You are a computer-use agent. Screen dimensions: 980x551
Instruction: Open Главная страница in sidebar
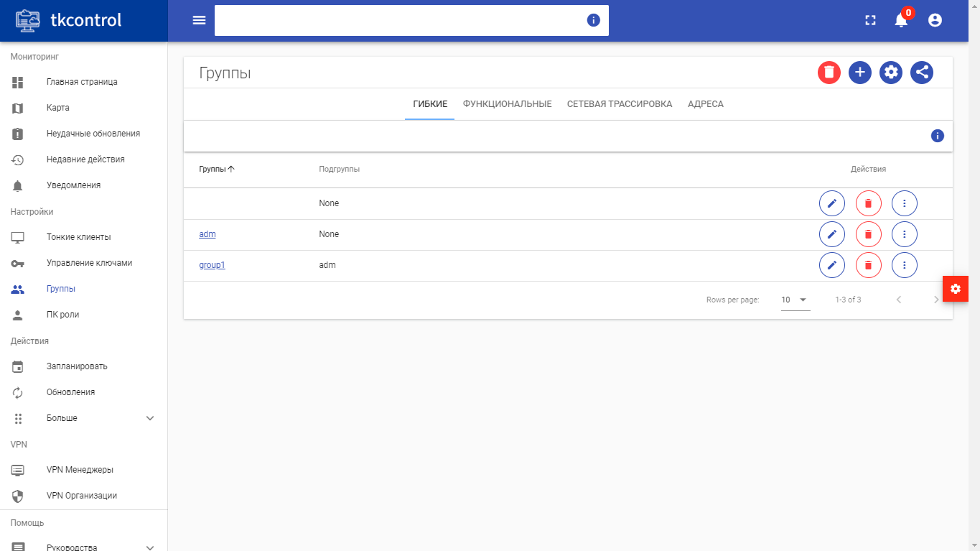[83, 82]
